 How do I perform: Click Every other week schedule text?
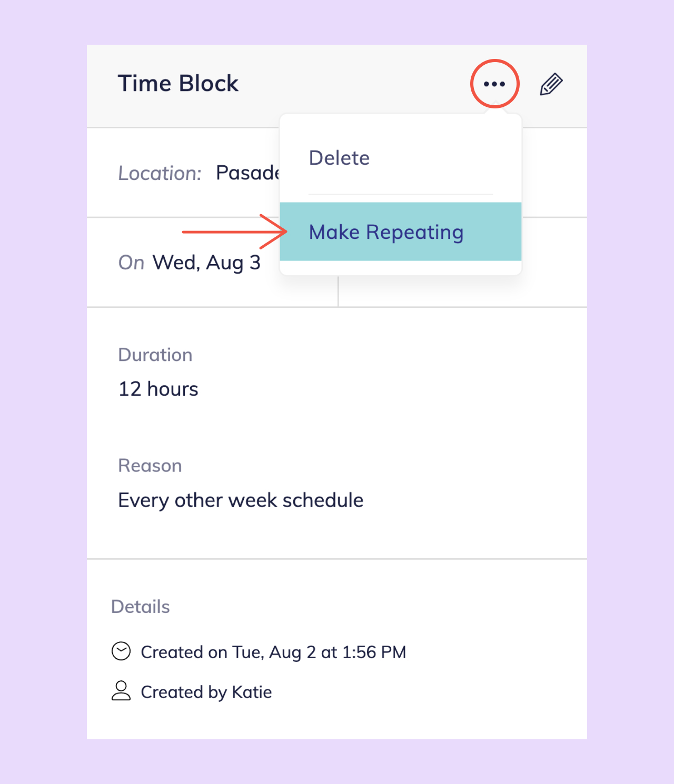241,500
